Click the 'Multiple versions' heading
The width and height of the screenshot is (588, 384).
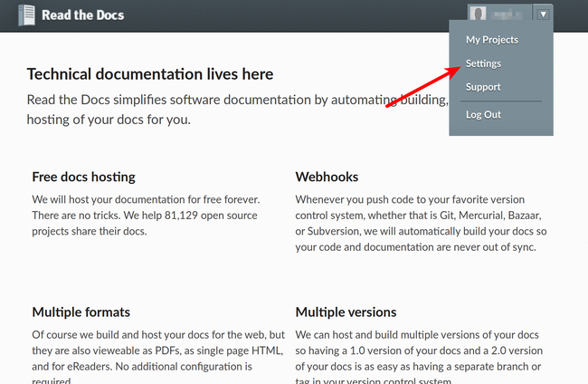(x=346, y=312)
